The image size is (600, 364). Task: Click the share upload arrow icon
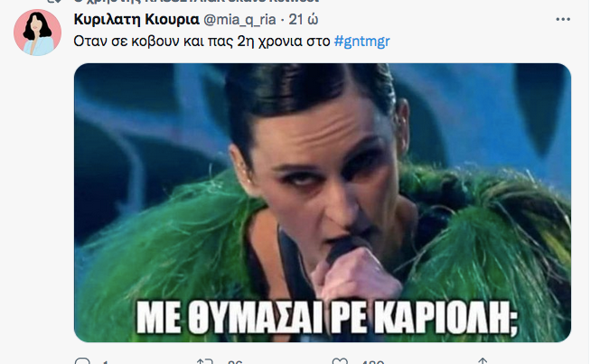[483, 361]
